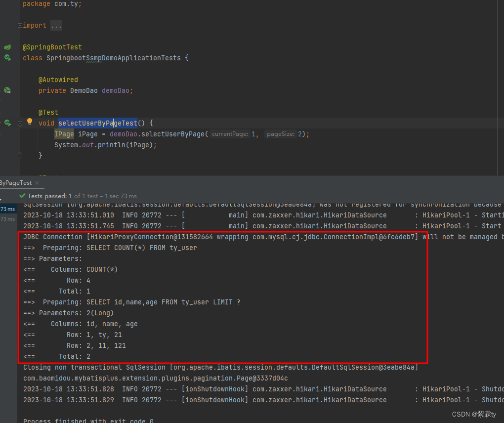Open the yellow lightbulb quick-fix icon
This screenshot has height=423, width=504.
tap(30, 122)
